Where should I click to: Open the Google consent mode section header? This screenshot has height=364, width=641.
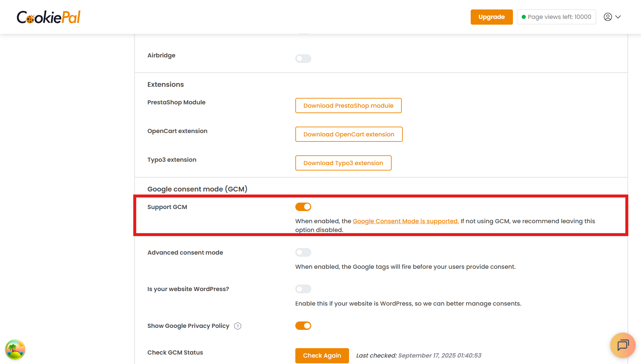coord(197,189)
